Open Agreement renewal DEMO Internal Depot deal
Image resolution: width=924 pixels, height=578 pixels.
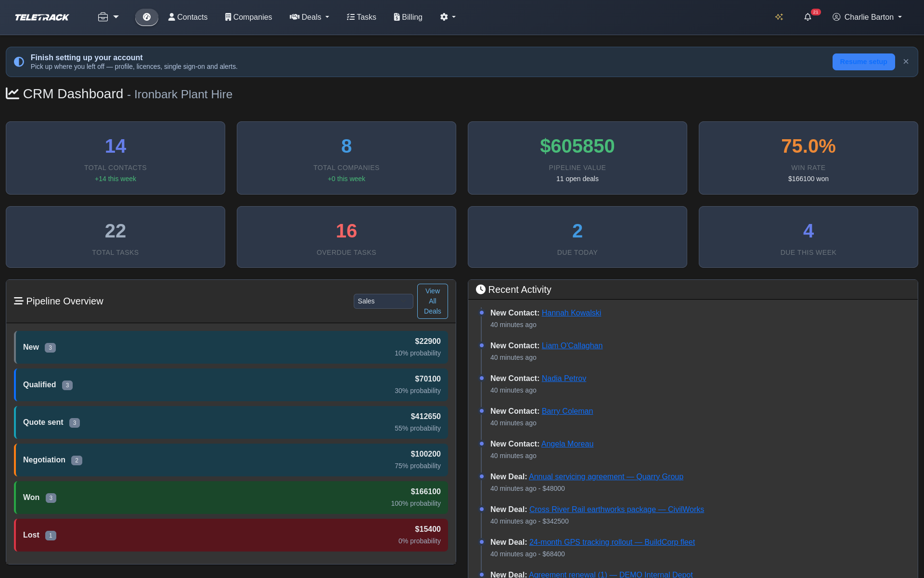pos(611,574)
